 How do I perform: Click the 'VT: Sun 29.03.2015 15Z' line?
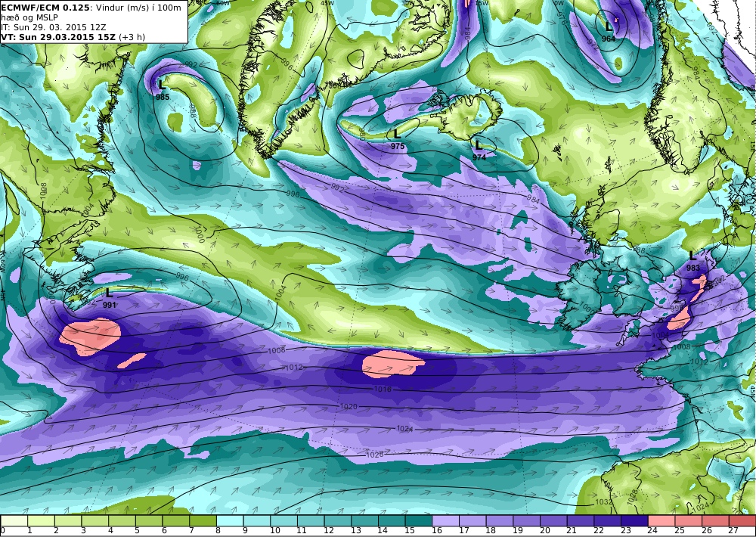[59, 36]
